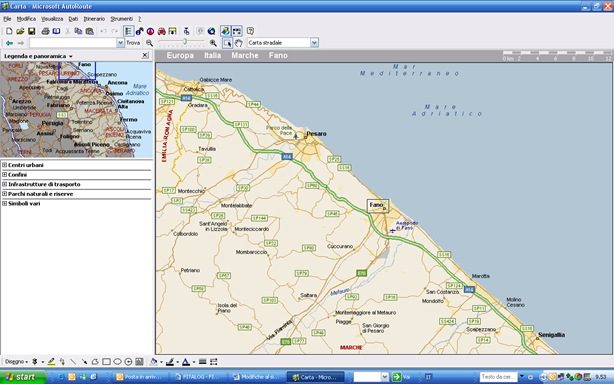
Task: Select the arrow drawing tool
Action: [84, 362]
